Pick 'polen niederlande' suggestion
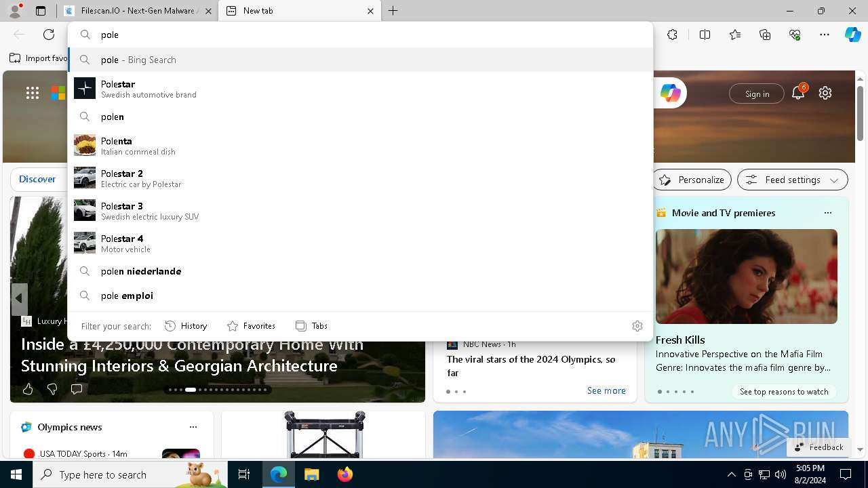This screenshot has width=868, height=488. coord(361,271)
